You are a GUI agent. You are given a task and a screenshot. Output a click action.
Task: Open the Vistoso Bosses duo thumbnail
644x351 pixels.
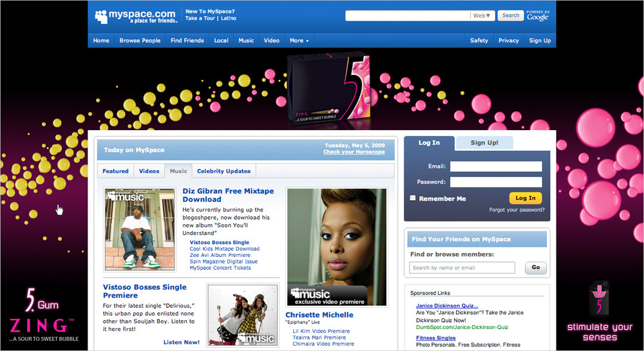[x=242, y=316]
